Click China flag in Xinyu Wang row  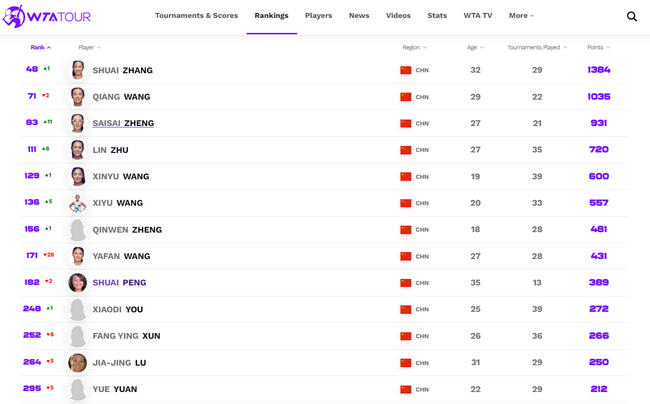[x=405, y=177]
